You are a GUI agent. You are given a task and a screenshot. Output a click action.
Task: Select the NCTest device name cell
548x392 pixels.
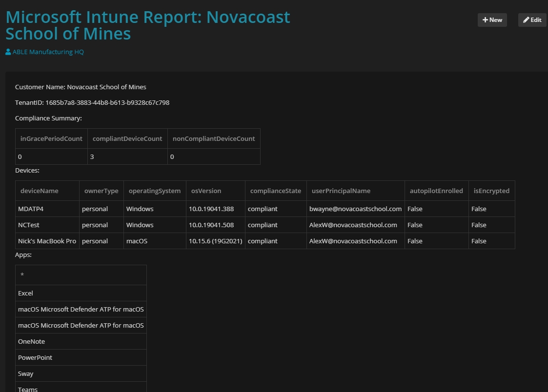47,225
